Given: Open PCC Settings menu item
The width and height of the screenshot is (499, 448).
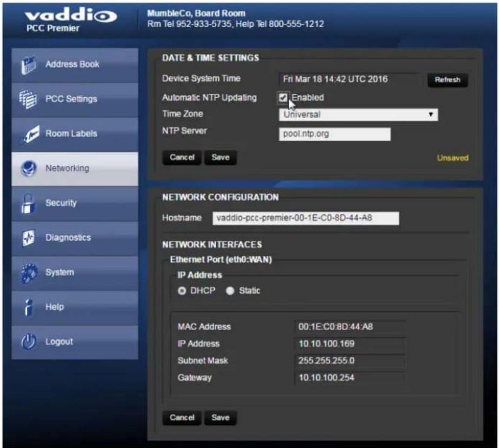Looking at the screenshot, I should pos(75,99).
